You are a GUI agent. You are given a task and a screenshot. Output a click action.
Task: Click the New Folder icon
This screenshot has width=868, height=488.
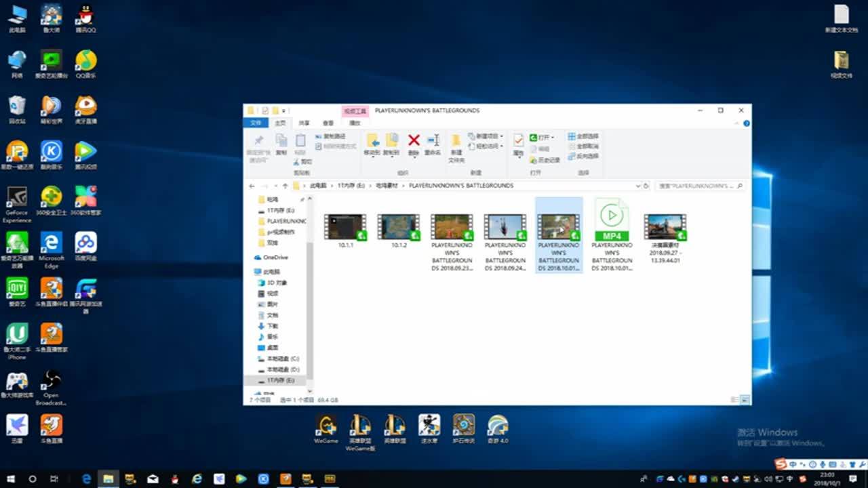[456, 140]
